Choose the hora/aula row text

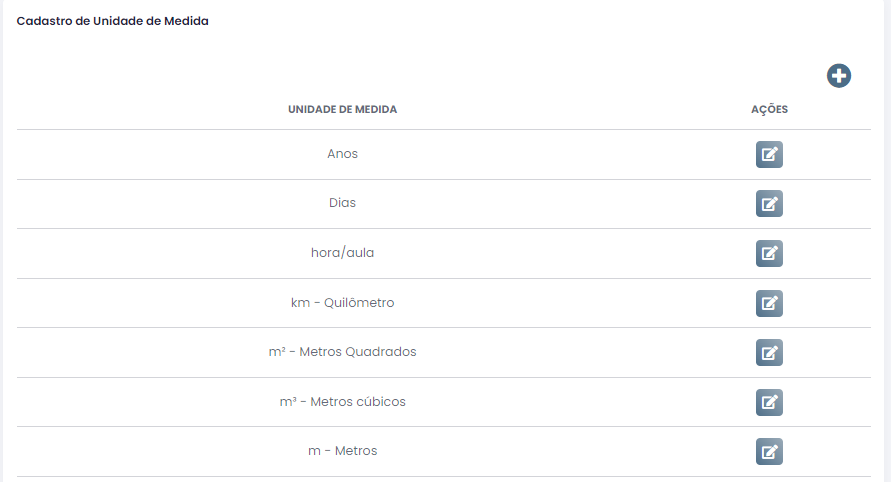(x=343, y=252)
